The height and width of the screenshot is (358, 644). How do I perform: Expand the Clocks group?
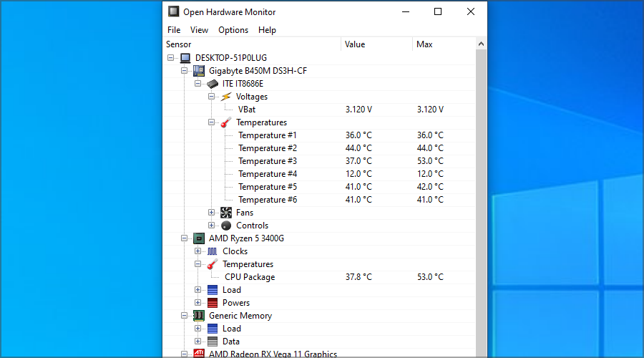point(198,251)
